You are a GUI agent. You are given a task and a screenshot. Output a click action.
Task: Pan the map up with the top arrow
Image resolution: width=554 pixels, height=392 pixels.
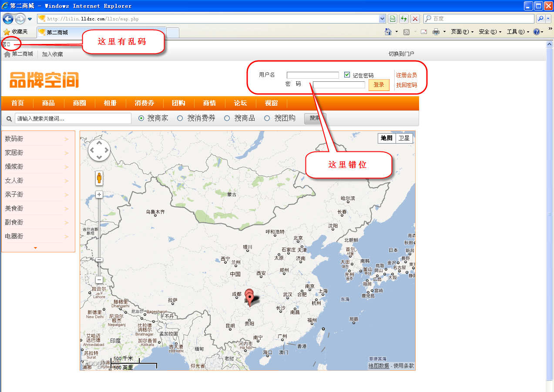(99, 143)
